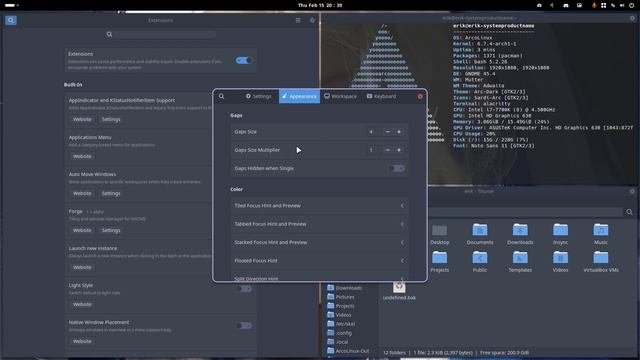
Task: Open Settings for Auto Move Windows extension
Action: [111, 193]
